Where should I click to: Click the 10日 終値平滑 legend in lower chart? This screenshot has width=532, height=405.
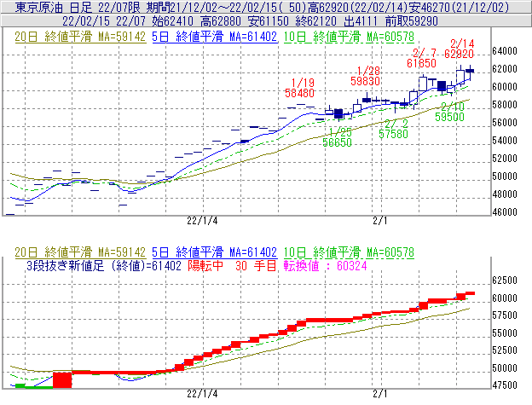click(x=349, y=252)
